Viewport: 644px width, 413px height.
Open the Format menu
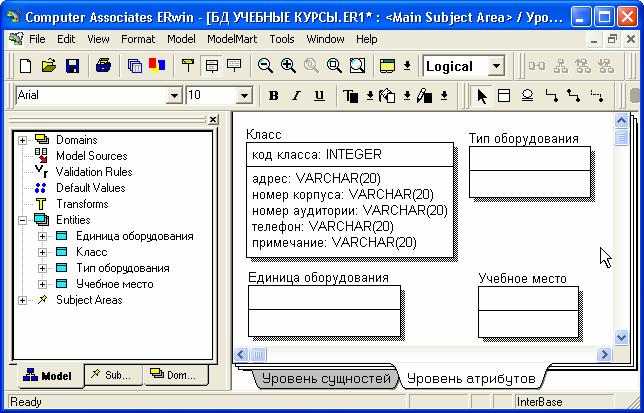pos(138,39)
